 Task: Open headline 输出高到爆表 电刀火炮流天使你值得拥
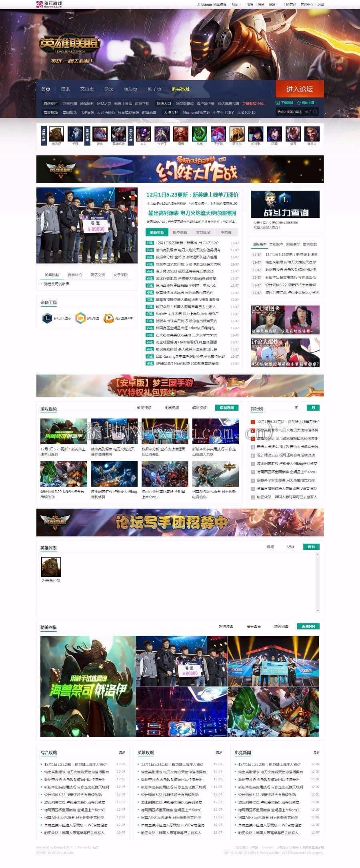(x=192, y=213)
